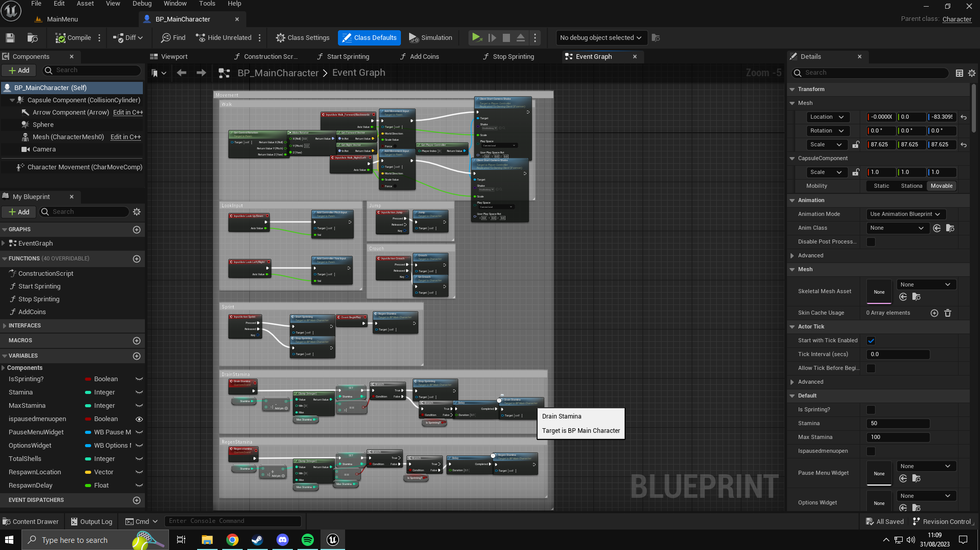This screenshot has width=980, height=550.
Task: Add a component with the Add button
Action: click(x=19, y=71)
